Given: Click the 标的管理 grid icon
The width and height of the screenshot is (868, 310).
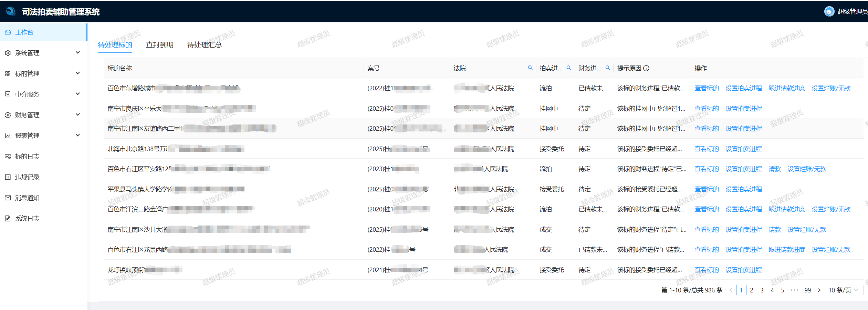Looking at the screenshot, I should coord(8,74).
